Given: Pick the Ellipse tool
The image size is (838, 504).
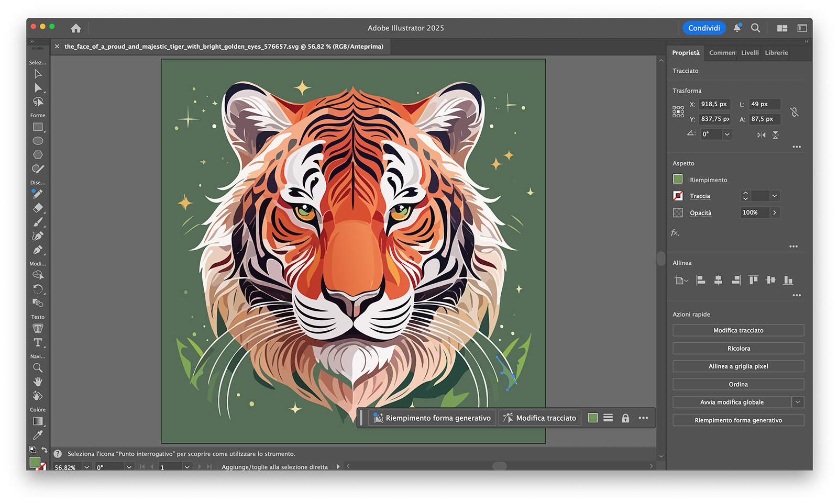Looking at the screenshot, I should tap(38, 141).
